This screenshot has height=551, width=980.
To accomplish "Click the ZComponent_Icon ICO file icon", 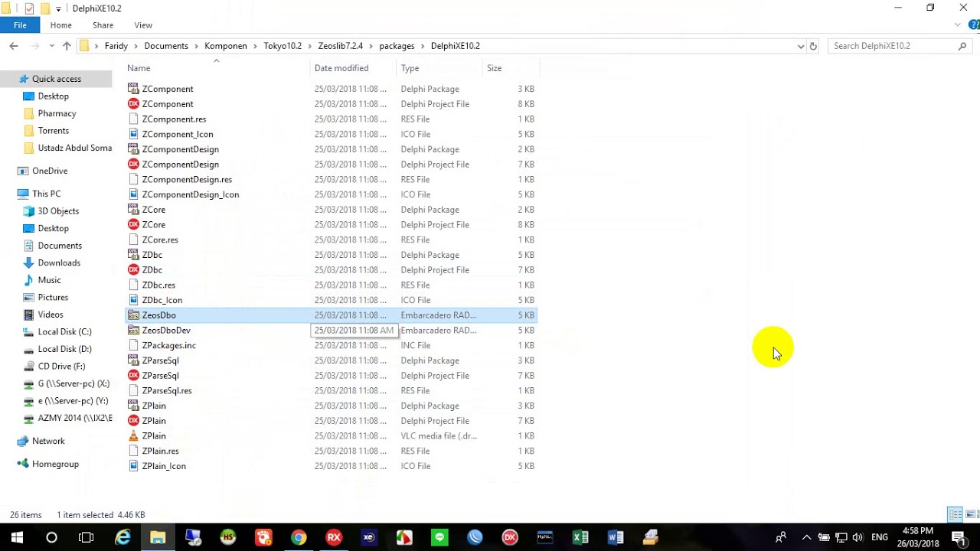I will click(x=133, y=134).
